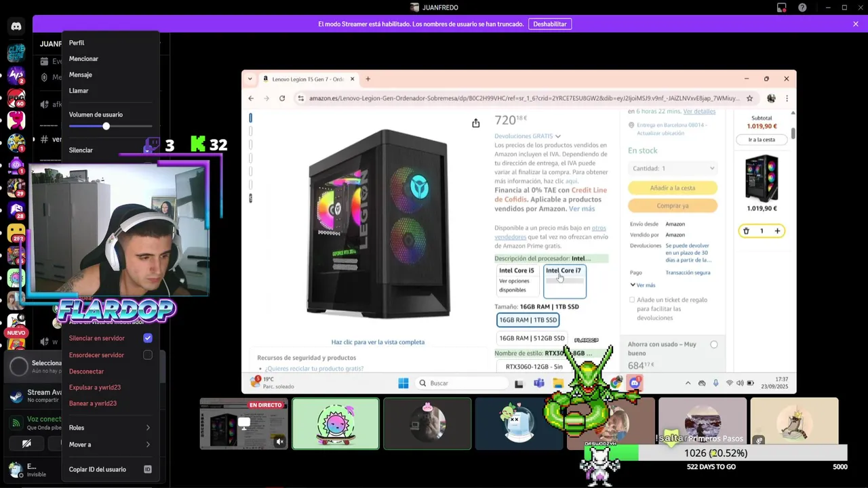Click the 19°C weather widget
Screen dimensions: 868x488
[x=271, y=383]
